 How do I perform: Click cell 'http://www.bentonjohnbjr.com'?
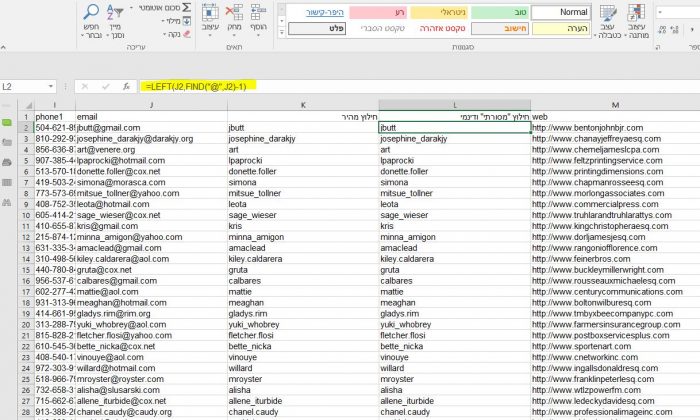[x=615, y=128]
